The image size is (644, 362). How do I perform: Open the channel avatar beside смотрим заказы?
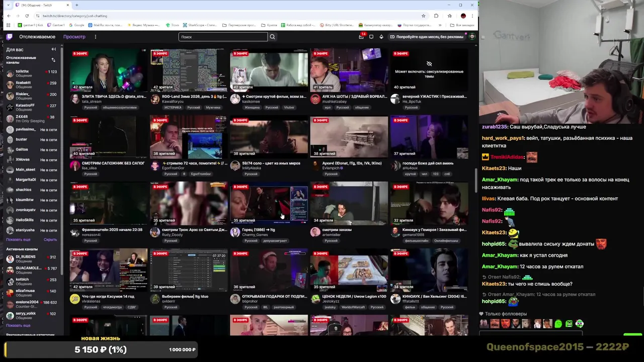(315, 232)
